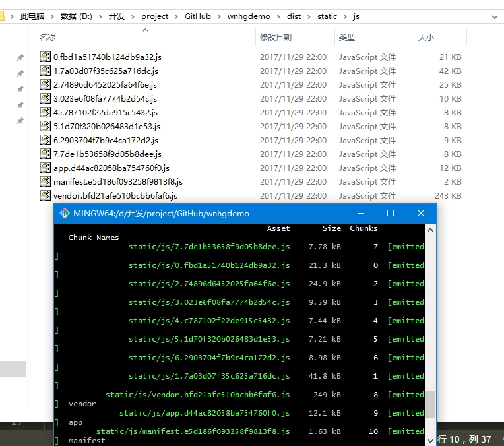Go to 开发 folder in breadcrumb path
Image resolution: width=504 pixels, height=446 pixels.
click(x=116, y=16)
